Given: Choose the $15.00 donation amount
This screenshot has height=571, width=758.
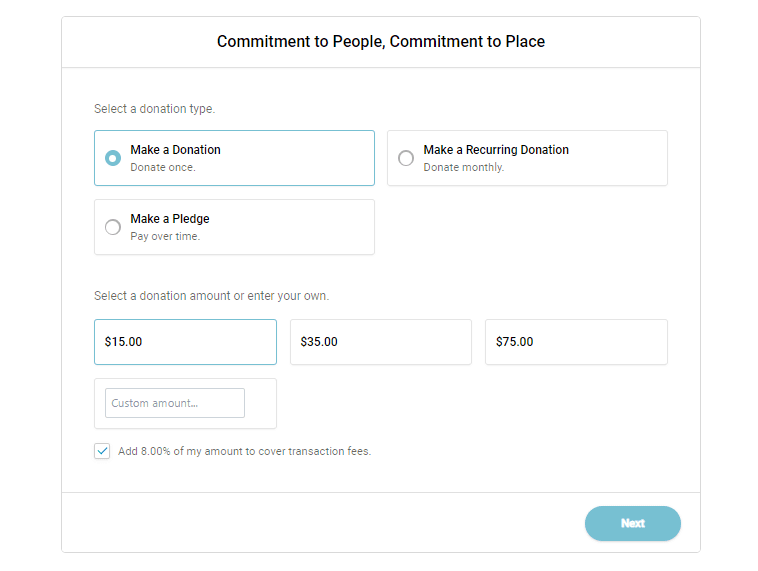Looking at the screenshot, I should coord(185,342).
